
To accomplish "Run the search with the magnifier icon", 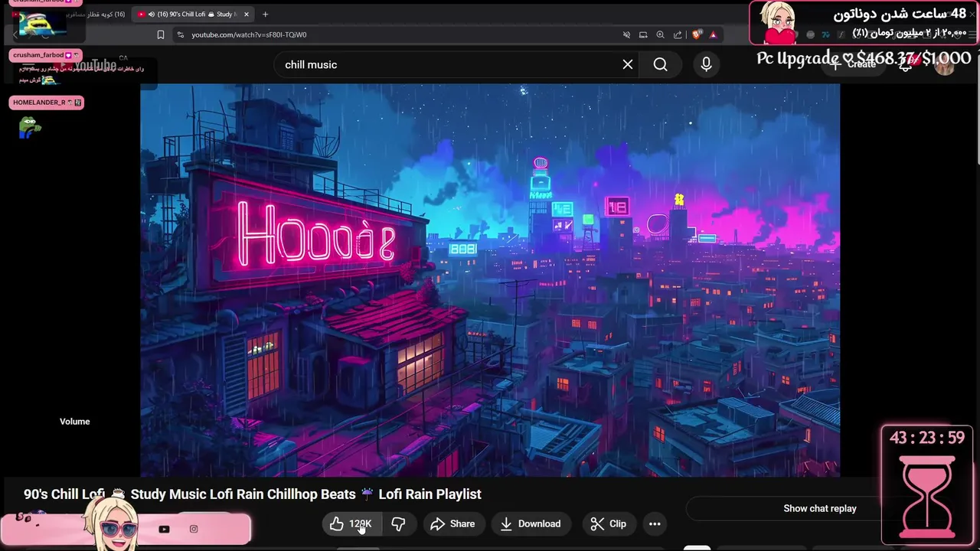I will 661,64.
